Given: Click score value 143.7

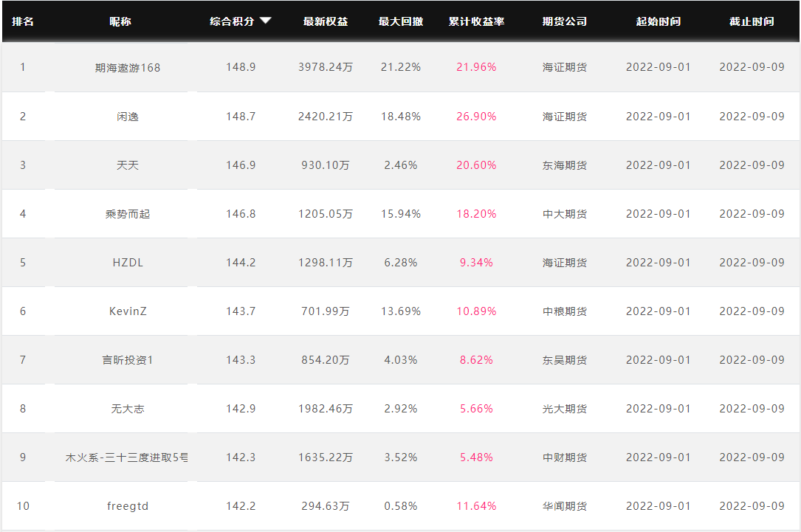Looking at the screenshot, I should coord(241,311).
